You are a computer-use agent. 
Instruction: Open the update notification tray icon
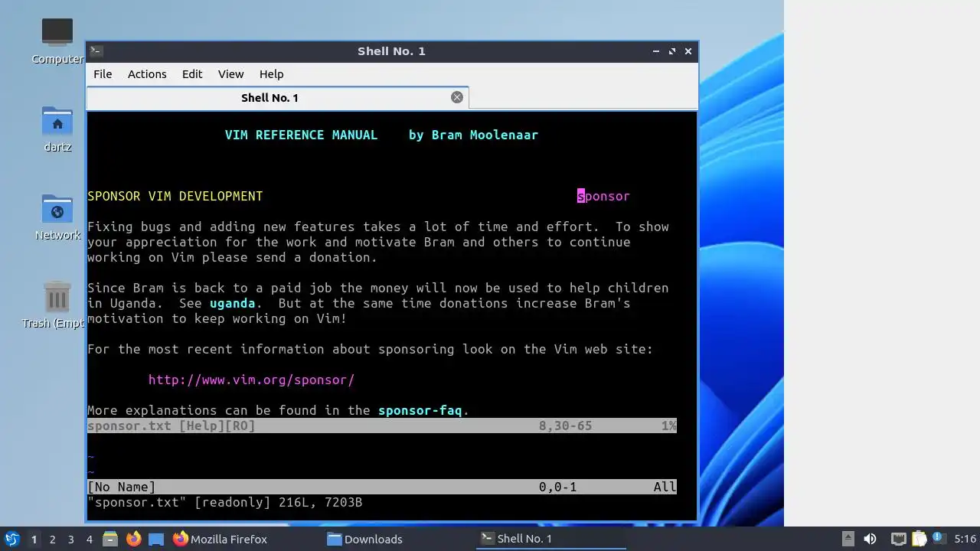click(938, 539)
